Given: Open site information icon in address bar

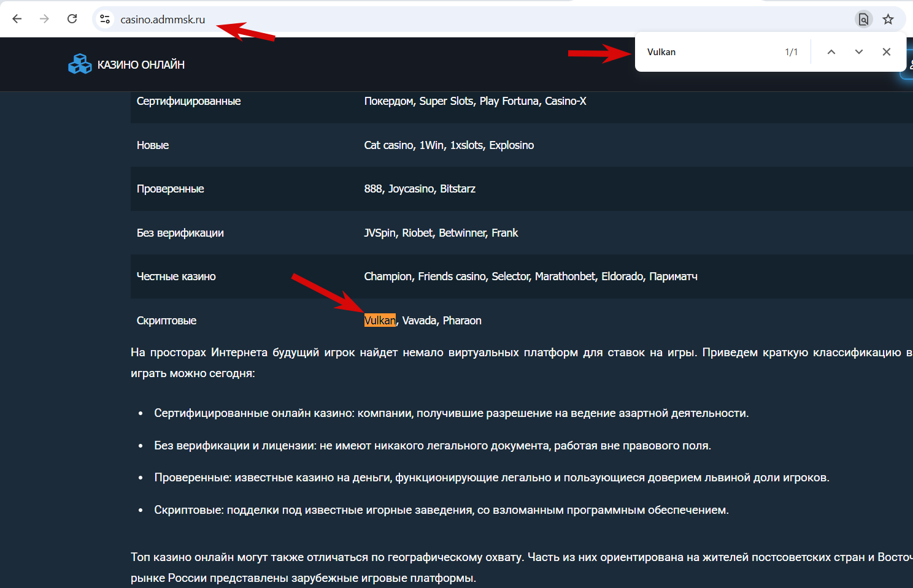Looking at the screenshot, I should 105,19.
